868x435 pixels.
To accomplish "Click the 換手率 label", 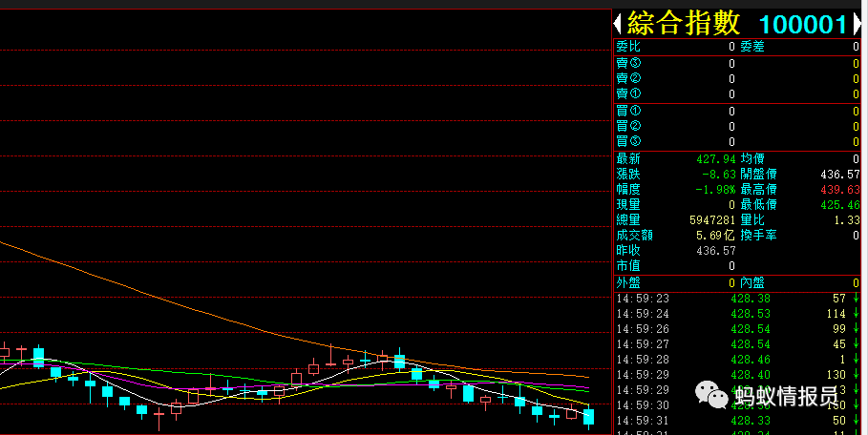I will (x=758, y=235).
